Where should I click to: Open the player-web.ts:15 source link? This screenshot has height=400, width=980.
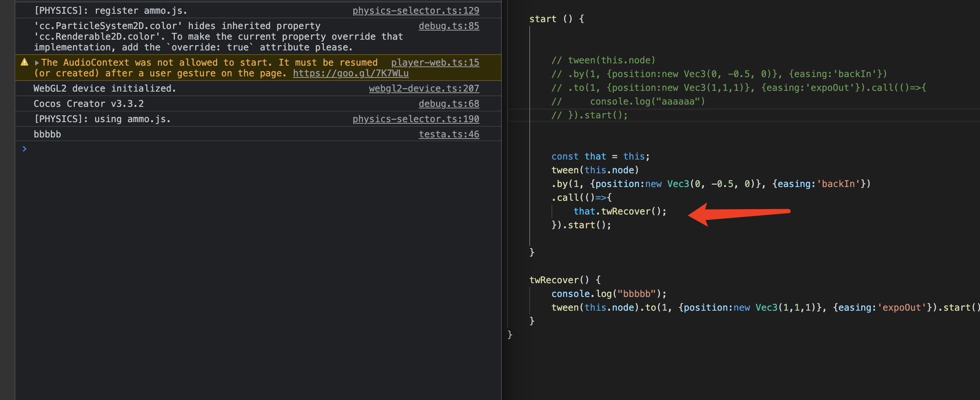coord(435,63)
